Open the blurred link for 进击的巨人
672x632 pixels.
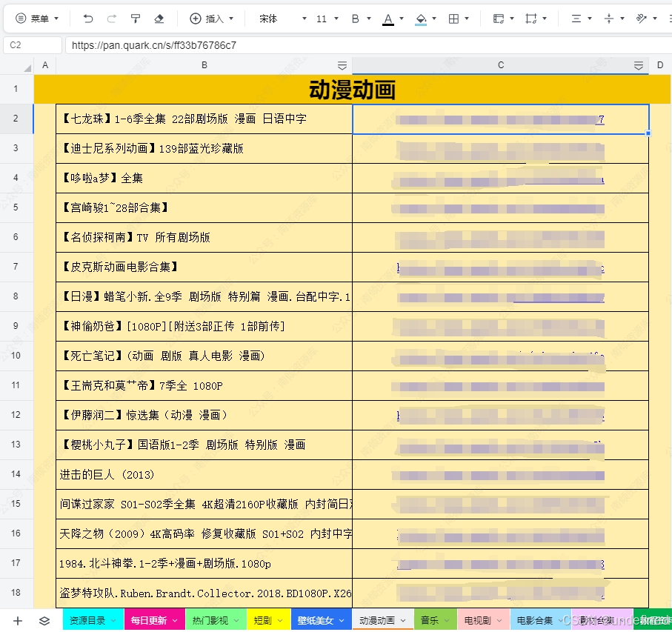499,475
